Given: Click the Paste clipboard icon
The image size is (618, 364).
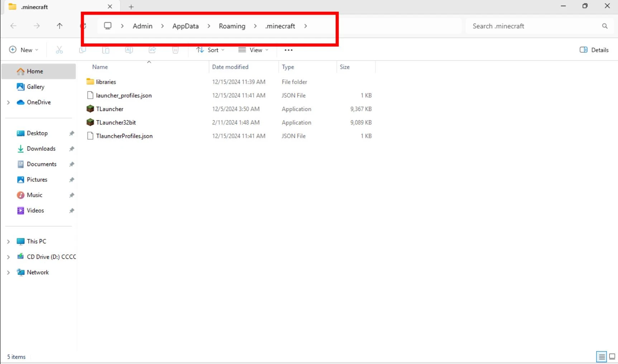Looking at the screenshot, I should coord(106,50).
